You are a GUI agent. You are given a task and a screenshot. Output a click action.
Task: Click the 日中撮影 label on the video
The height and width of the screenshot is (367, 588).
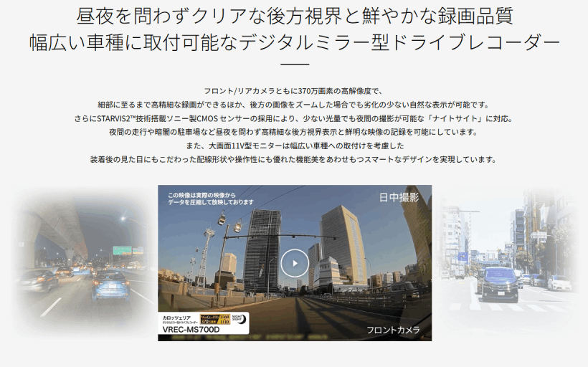399,198
